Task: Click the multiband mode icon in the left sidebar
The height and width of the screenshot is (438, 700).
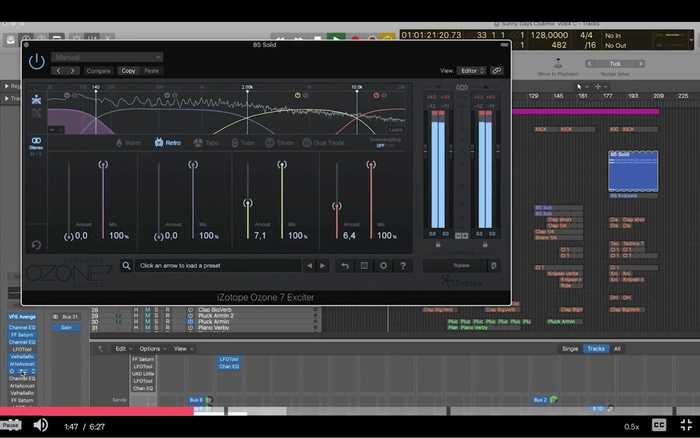Action: (37, 100)
